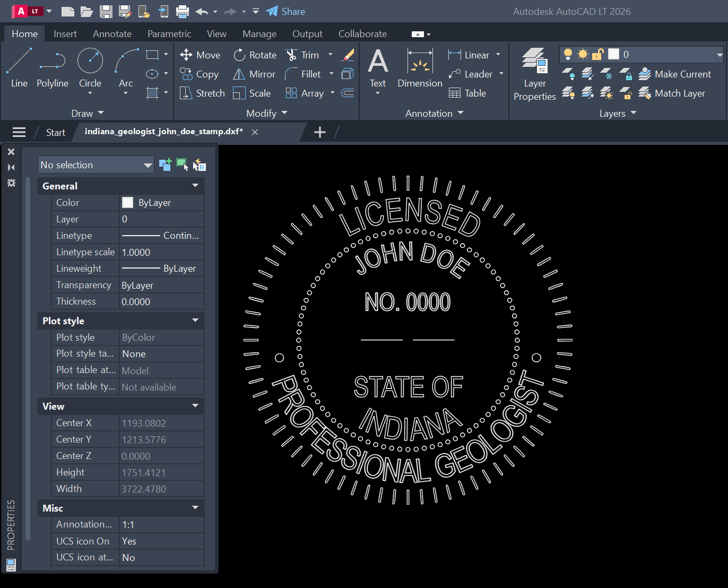The width and height of the screenshot is (728, 588).
Task: Switch to the Insert ribbon tab
Action: pos(65,34)
